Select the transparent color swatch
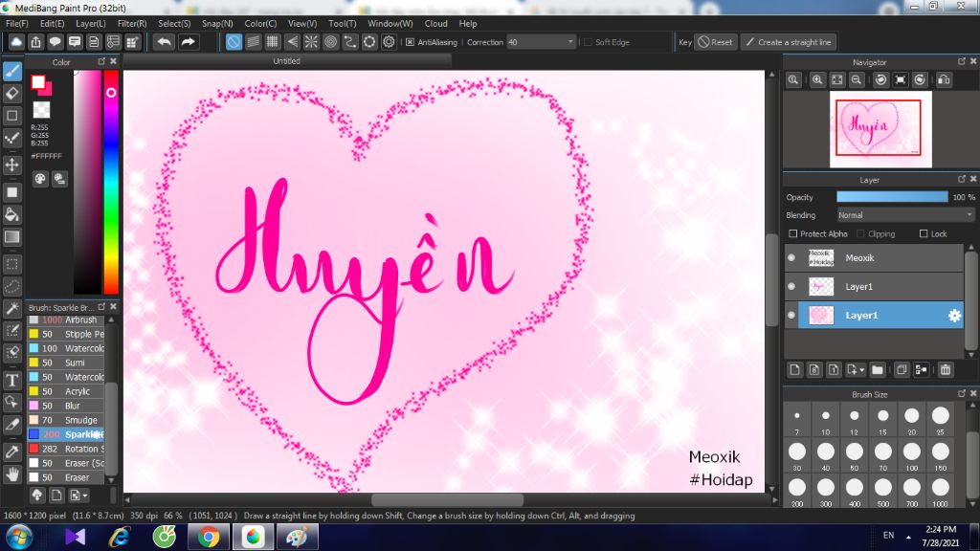 [x=41, y=110]
